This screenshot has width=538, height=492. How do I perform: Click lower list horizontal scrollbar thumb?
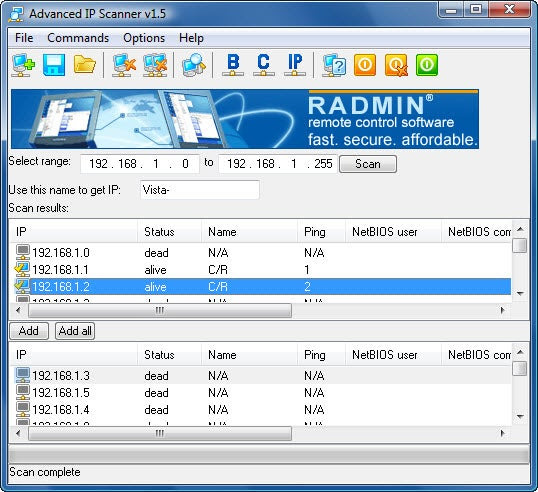pyautogui.click(x=160, y=433)
